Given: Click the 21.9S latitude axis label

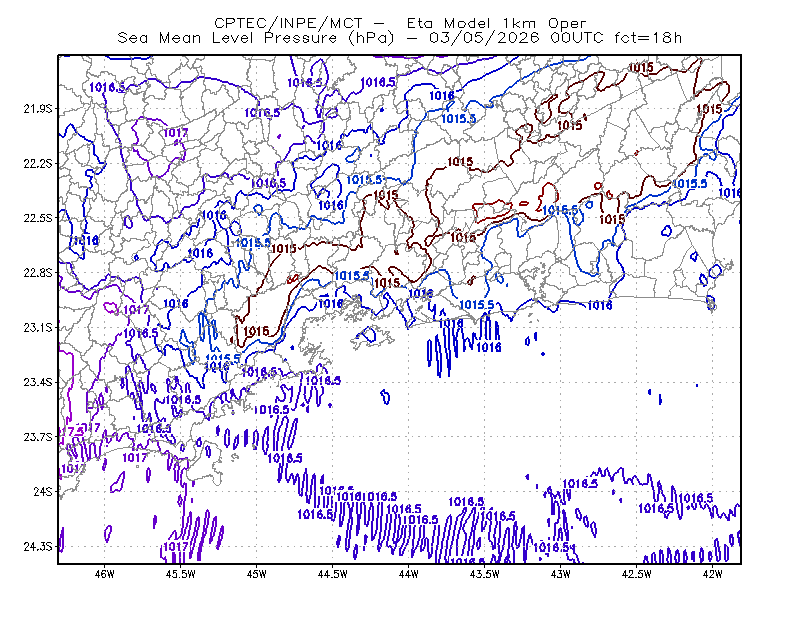Looking at the screenshot, I should 38,109.
